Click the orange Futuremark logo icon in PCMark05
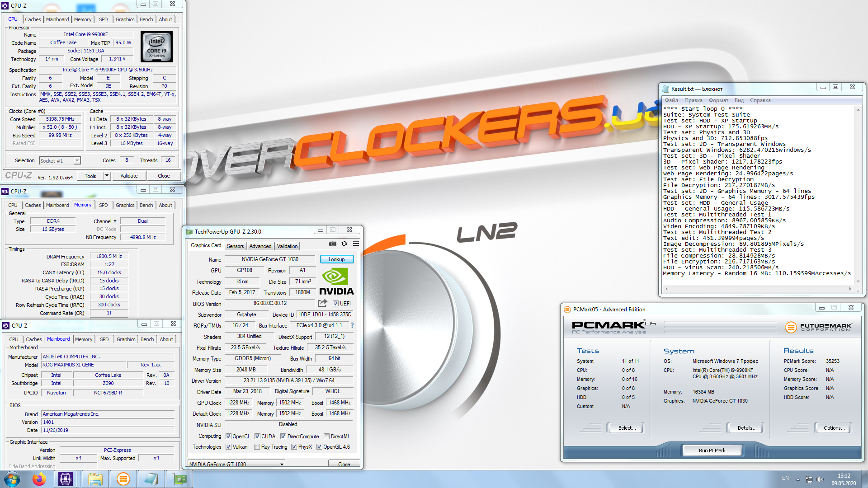 click(791, 327)
